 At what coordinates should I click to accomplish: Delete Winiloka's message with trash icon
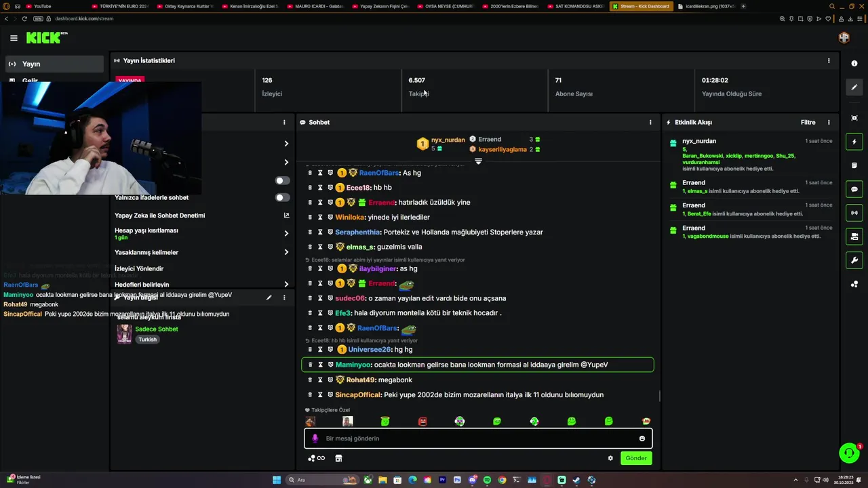coord(310,217)
